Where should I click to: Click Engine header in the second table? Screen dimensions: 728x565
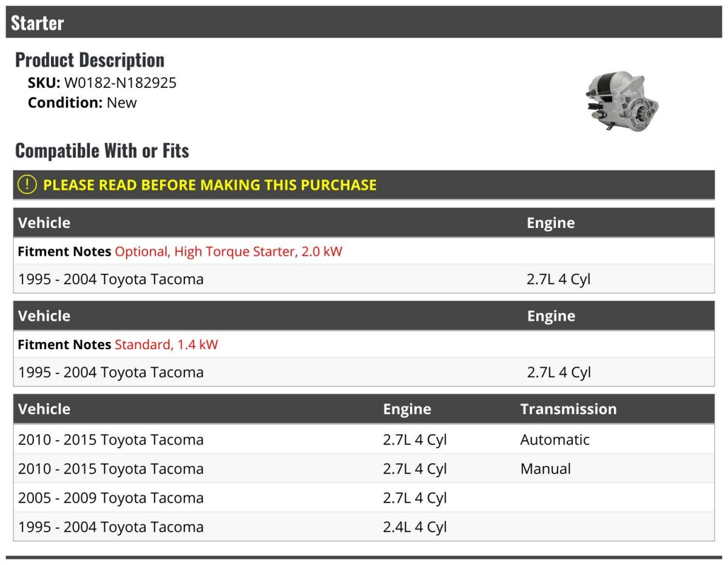click(551, 316)
